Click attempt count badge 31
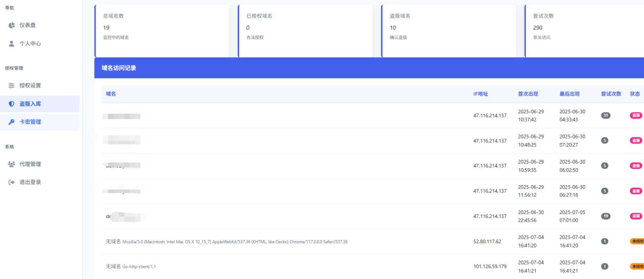The height and width of the screenshot is (279, 644). 606,116
